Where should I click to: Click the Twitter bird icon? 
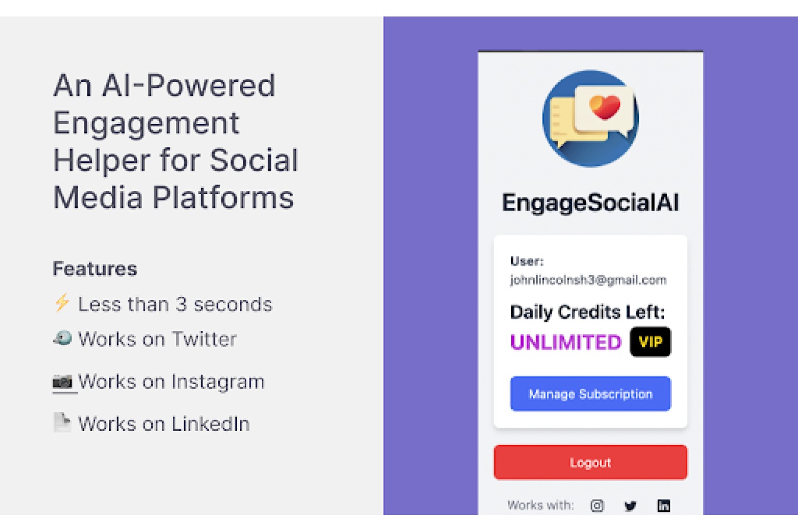(x=630, y=505)
